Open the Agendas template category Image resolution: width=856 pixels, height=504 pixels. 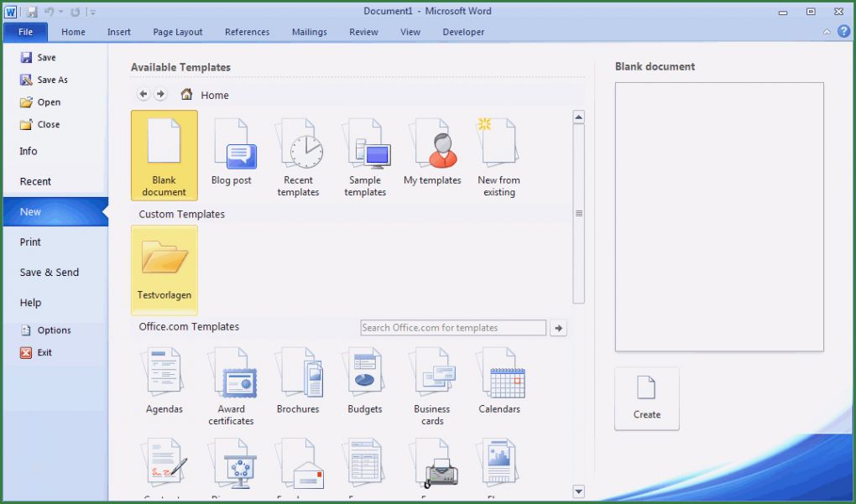(x=164, y=382)
